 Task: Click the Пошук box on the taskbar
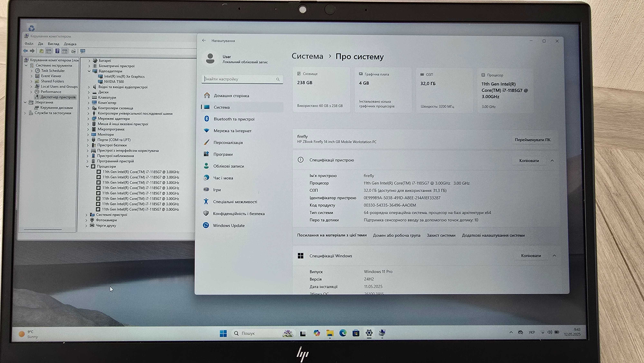264,333
